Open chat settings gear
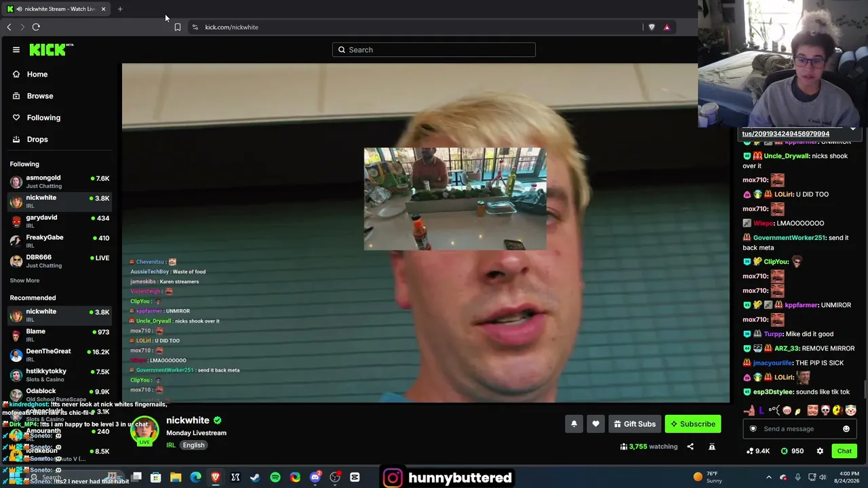The width and height of the screenshot is (868, 488). 820,451
